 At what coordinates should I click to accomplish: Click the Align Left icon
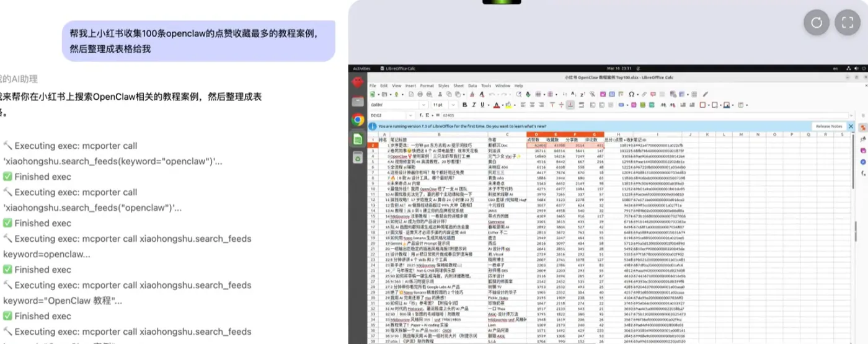[x=523, y=105]
